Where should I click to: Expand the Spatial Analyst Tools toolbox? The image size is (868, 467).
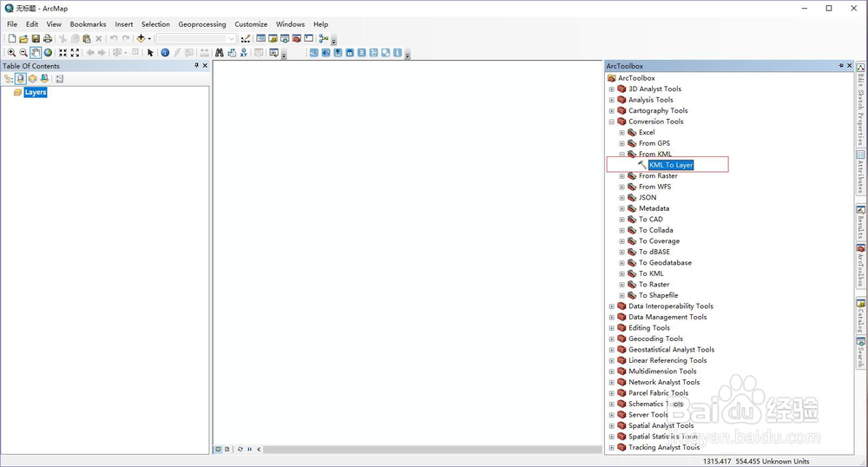click(612, 426)
